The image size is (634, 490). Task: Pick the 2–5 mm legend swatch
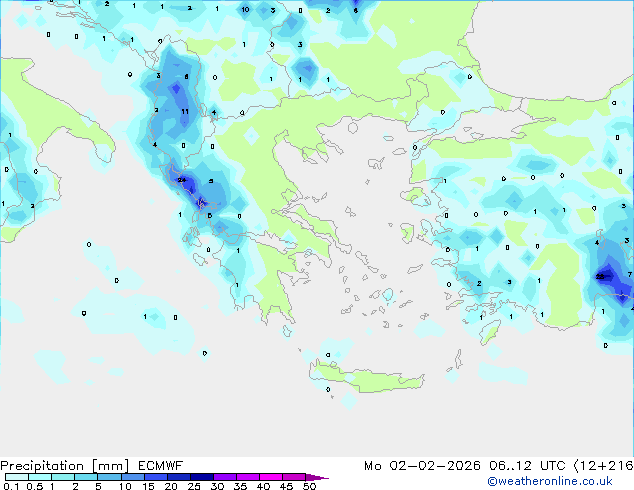[x=86, y=477]
